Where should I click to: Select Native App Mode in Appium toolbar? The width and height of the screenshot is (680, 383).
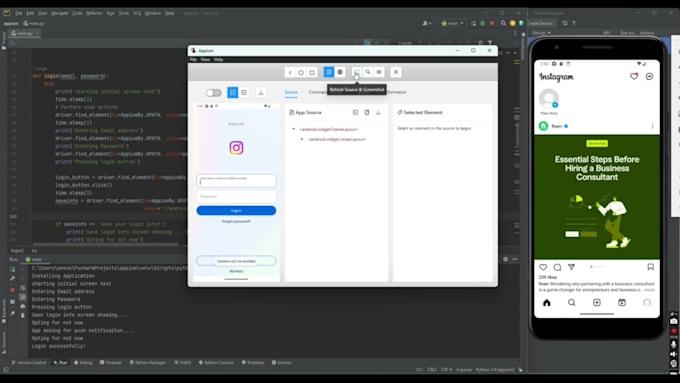(329, 72)
